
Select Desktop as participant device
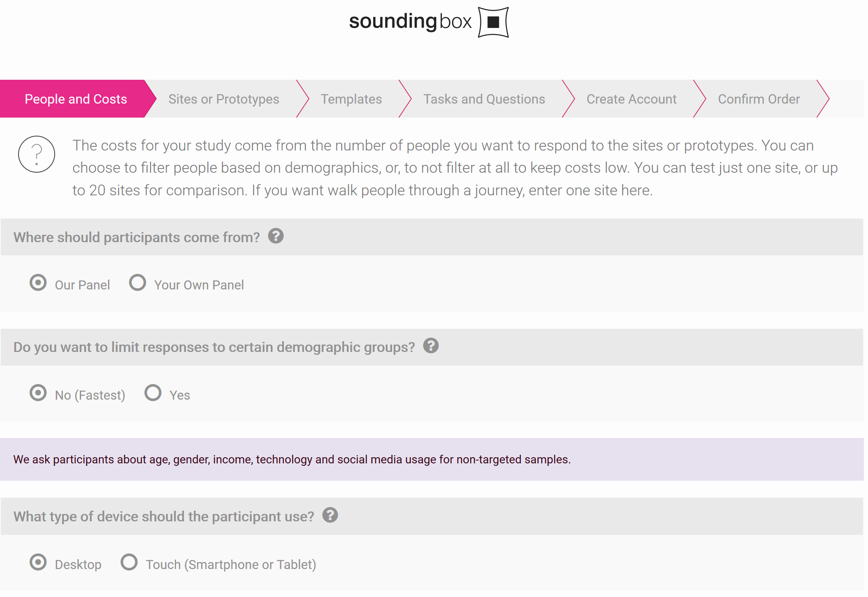(x=38, y=562)
